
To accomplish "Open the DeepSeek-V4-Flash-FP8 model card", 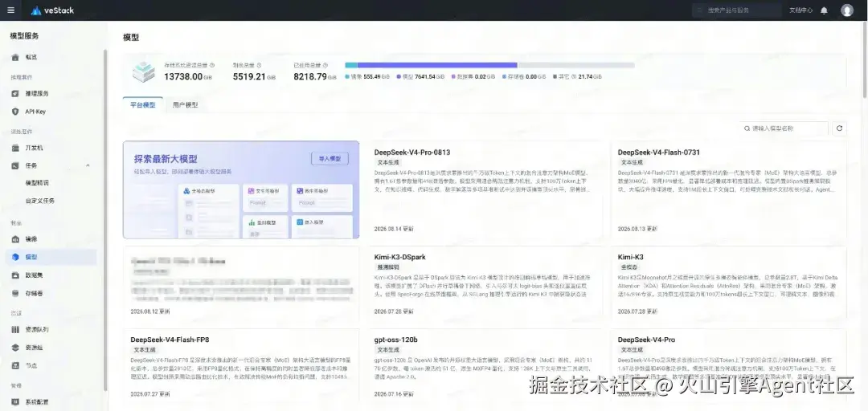I will coord(241,366).
